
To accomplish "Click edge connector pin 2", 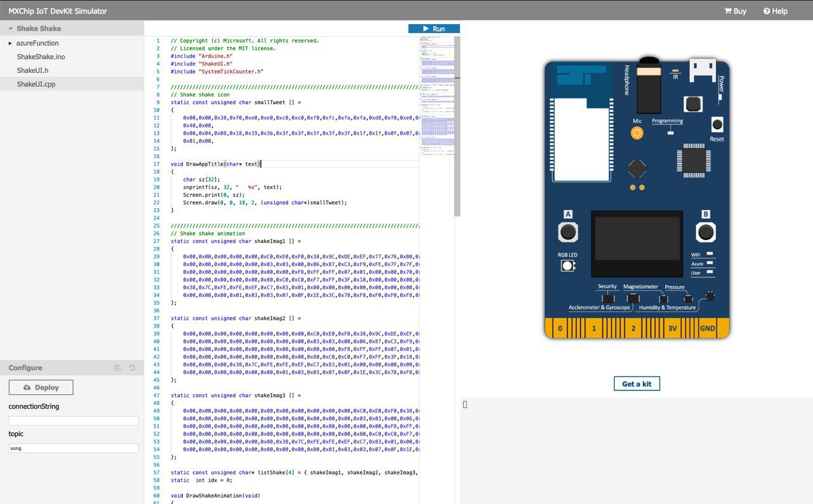I will [633, 329].
